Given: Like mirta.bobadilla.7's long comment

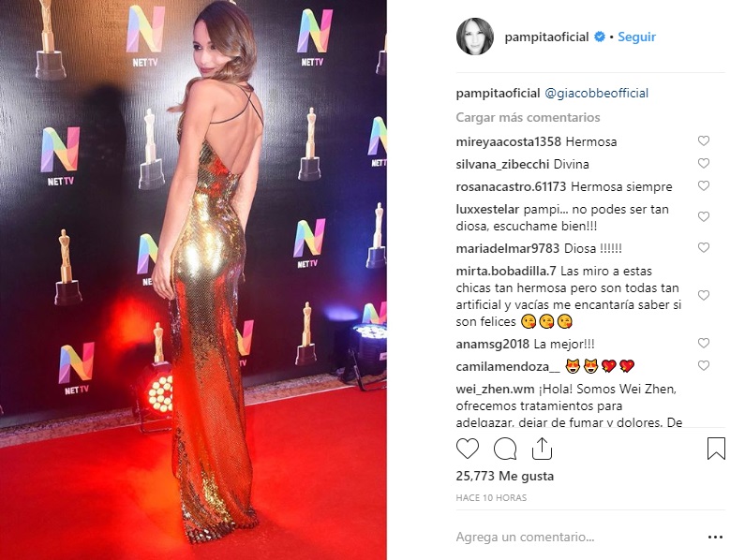Looking at the screenshot, I should tap(704, 295).
